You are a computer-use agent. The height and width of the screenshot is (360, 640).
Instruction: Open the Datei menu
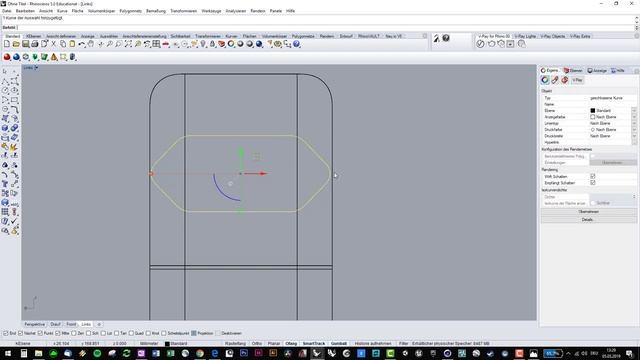click(x=7, y=11)
